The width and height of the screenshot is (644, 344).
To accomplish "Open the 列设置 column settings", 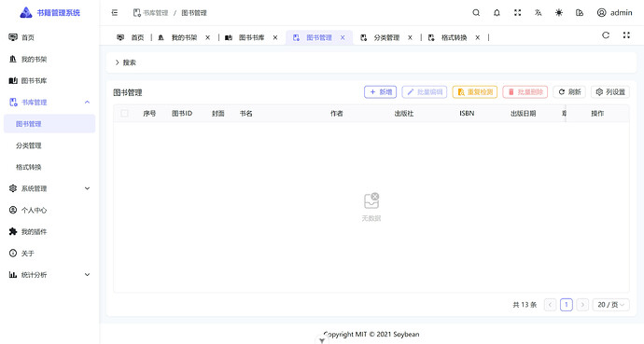I will 610,92.
